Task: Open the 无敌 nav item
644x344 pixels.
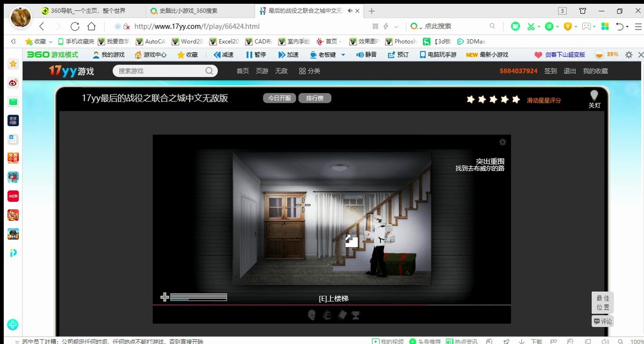Action: (x=281, y=71)
